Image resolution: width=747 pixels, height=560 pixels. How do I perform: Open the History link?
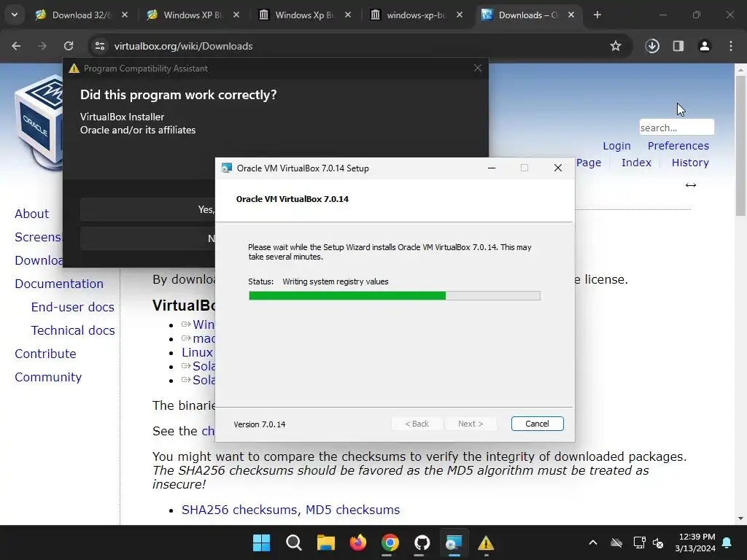coord(690,163)
